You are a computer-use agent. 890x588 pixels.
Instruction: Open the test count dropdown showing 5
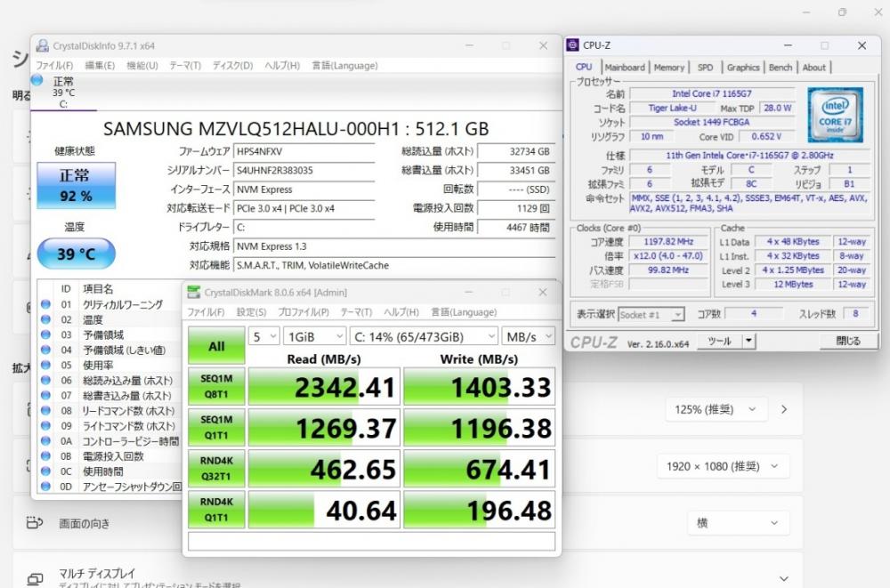pyautogui.click(x=263, y=336)
